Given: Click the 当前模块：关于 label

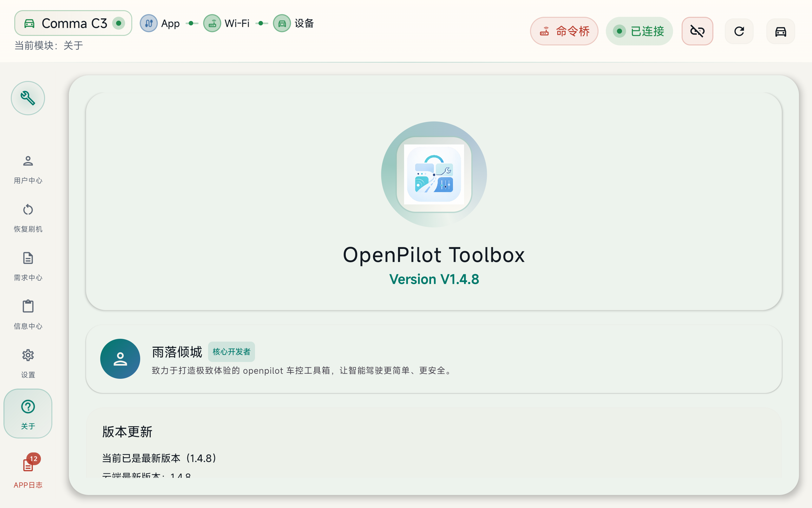Looking at the screenshot, I should tap(49, 45).
